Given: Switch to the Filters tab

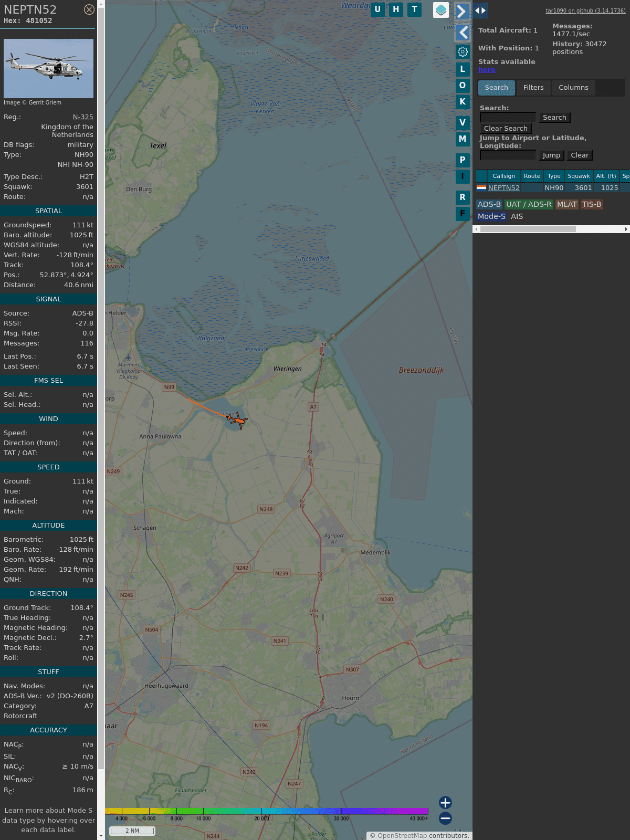Looking at the screenshot, I should [533, 88].
